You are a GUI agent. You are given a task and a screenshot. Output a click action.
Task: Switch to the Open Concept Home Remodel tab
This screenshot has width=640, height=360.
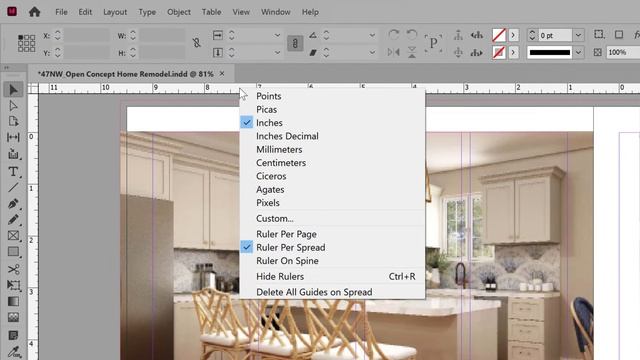(x=125, y=74)
